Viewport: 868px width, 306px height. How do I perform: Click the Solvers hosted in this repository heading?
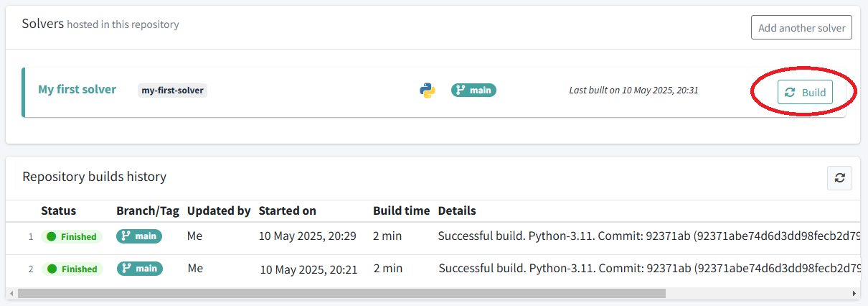pos(100,24)
